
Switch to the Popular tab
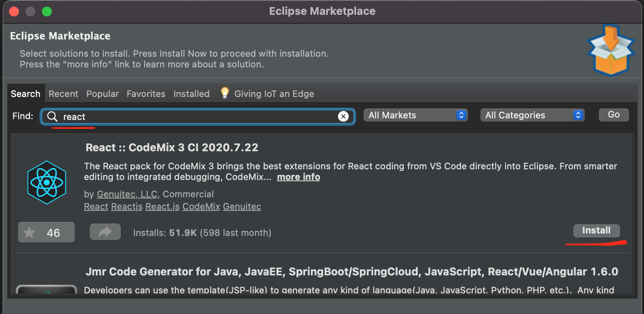pos(102,94)
